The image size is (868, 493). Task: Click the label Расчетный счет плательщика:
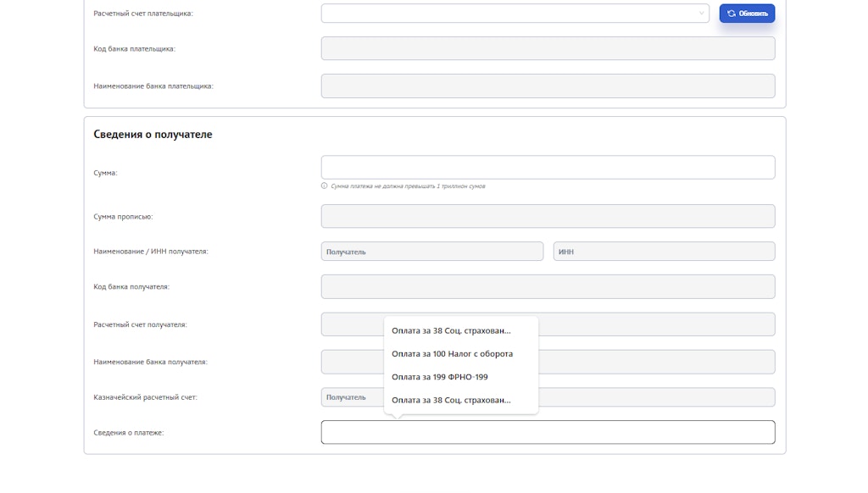(x=142, y=14)
